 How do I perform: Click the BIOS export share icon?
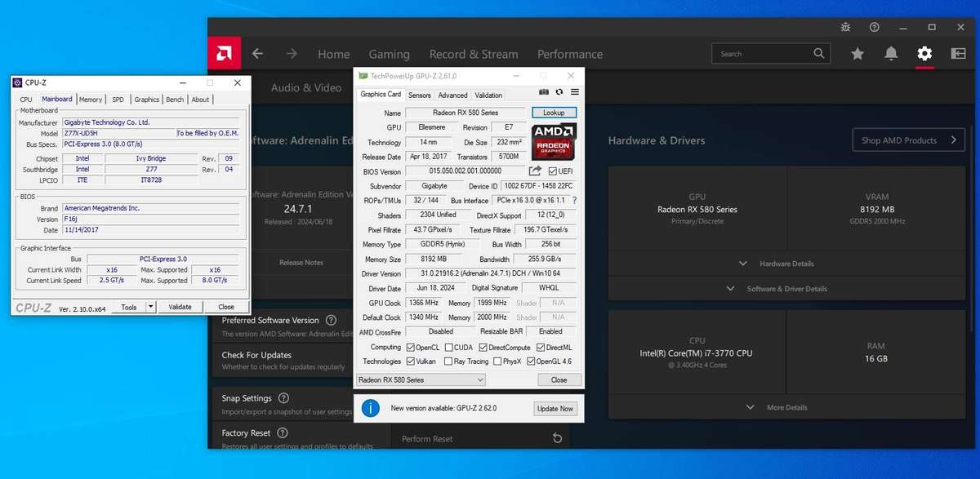536,171
